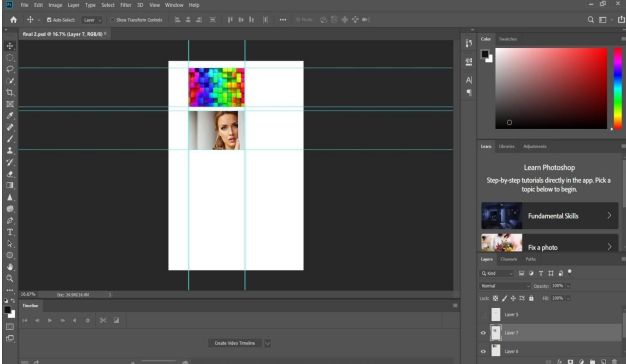Select the Quick Selection tool
Image resolution: width=626 pixels, height=364 pixels.
click(x=10, y=81)
